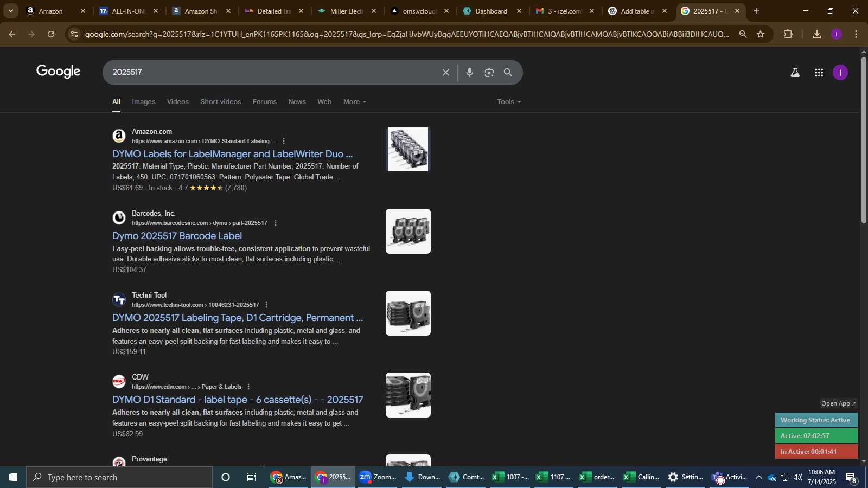The width and height of the screenshot is (868, 488).
Task: Open DYMO 2025517 Labeling Tape link
Action: [x=238, y=318]
